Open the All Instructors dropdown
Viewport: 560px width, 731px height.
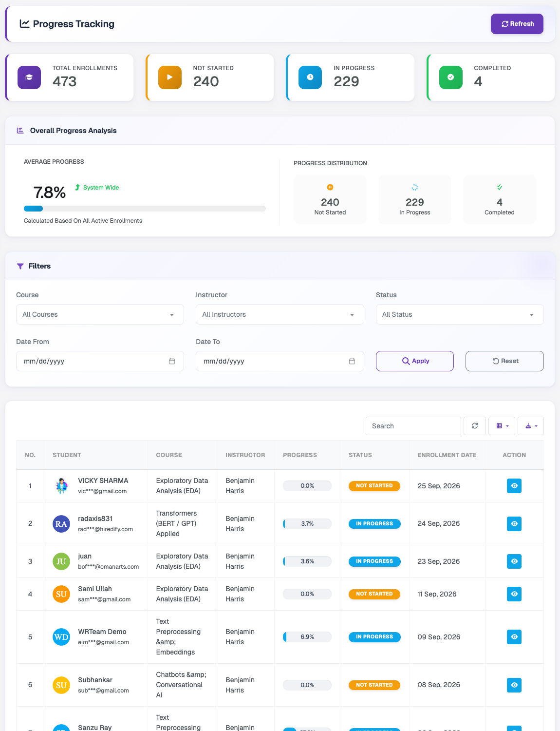280,314
